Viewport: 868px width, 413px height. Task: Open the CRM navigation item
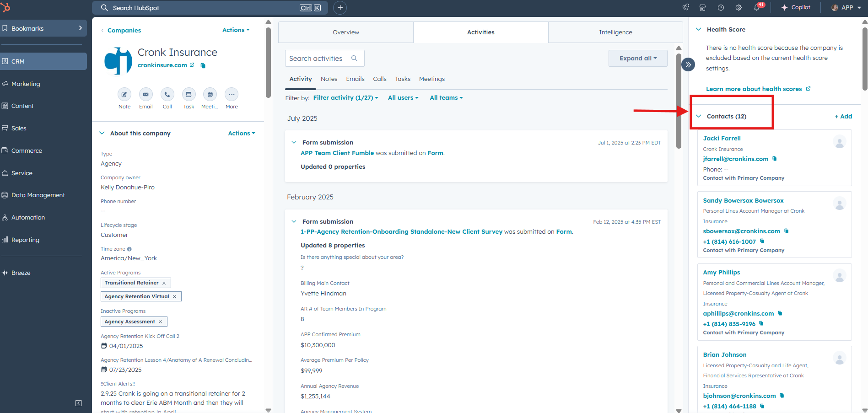pos(43,61)
